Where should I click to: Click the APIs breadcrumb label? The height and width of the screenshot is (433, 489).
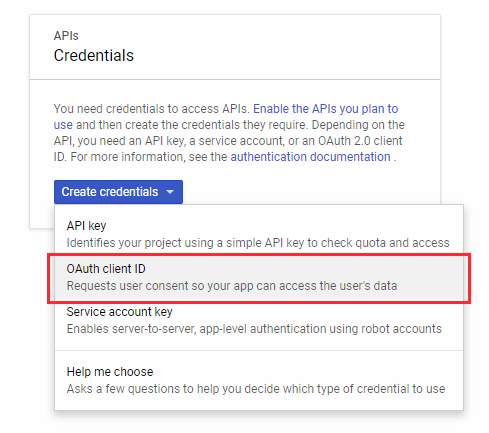pos(66,36)
